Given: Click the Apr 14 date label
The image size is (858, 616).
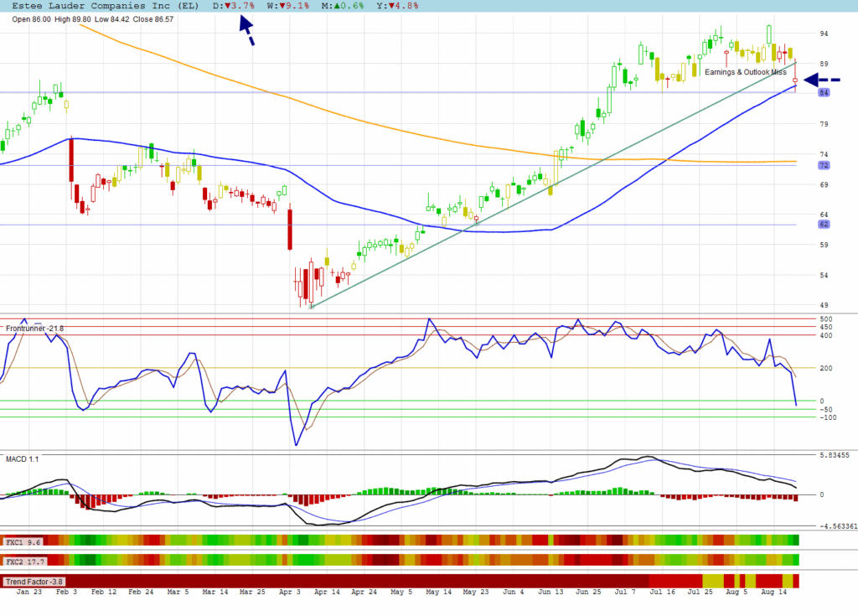Looking at the screenshot, I should tap(327, 592).
